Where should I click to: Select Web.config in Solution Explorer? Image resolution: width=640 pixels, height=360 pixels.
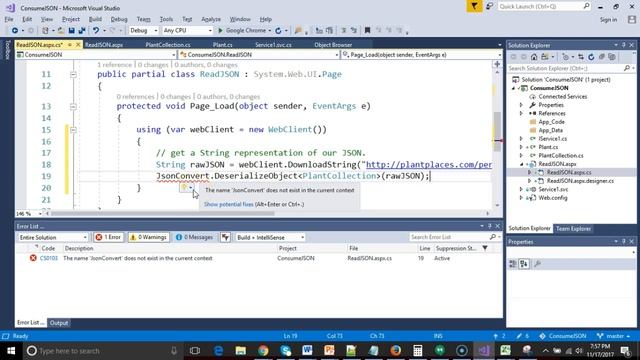[553, 198]
